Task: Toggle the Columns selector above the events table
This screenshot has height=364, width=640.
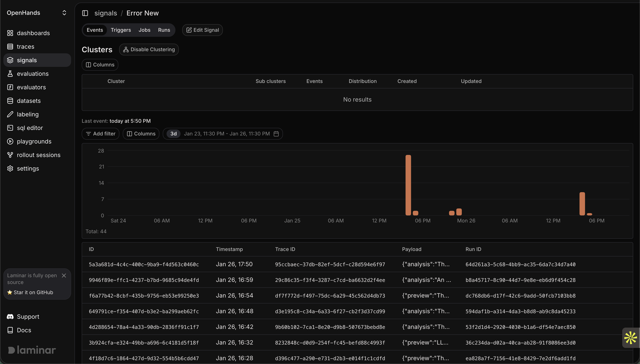Action: point(141,134)
